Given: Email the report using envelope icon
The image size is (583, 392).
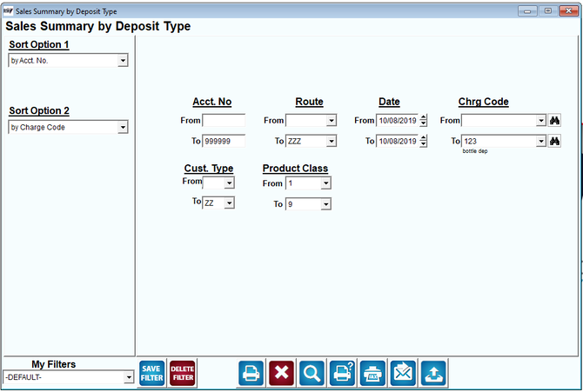Looking at the screenshot, I should 403,373.
